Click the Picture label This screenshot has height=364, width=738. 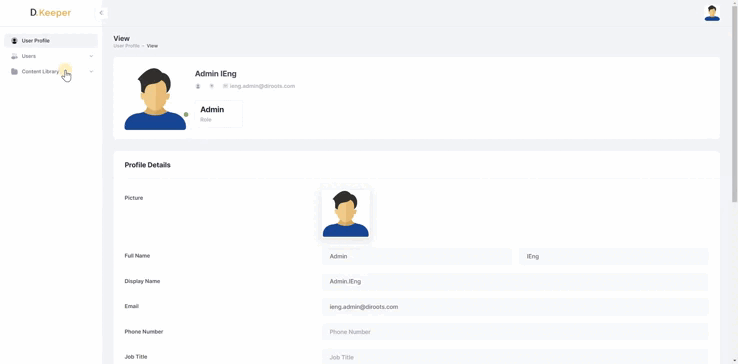134,198
